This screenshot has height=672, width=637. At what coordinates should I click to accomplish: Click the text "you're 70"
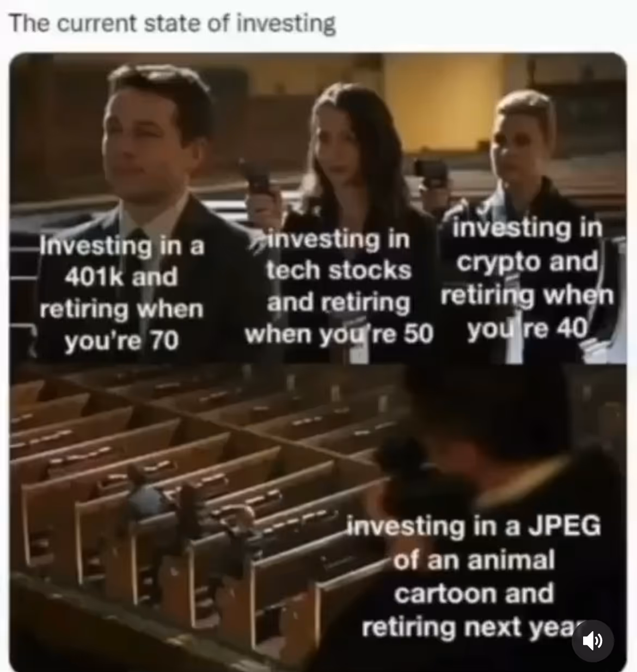click(121, 341)
